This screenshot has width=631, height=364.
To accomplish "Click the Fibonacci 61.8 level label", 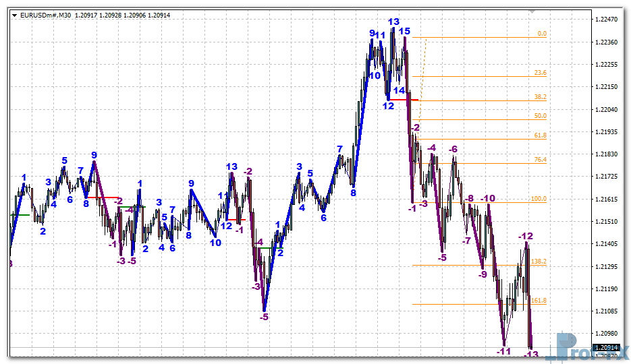I will [x=540, y=135].
